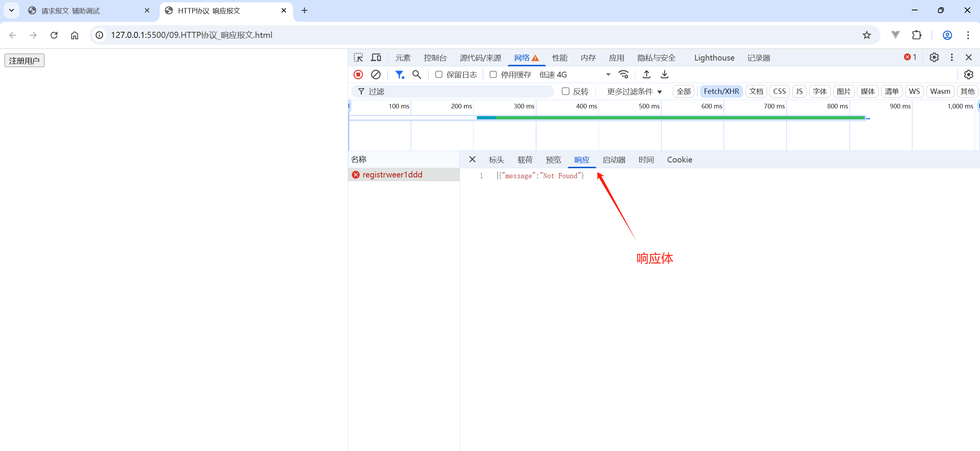The width and height of the screenshot is (980, 451).
Task: Select the Fetch/XHR filter button
Action: click(721, 91)
